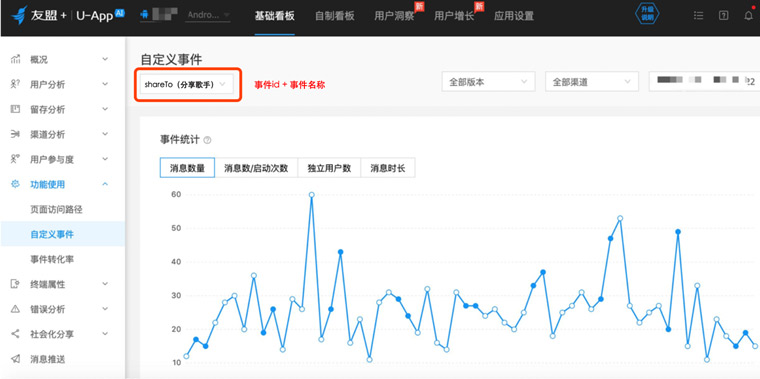Expand the 错误分析 chevron
The width and height of the screenshot is (760, 379).
pos(105,309)
